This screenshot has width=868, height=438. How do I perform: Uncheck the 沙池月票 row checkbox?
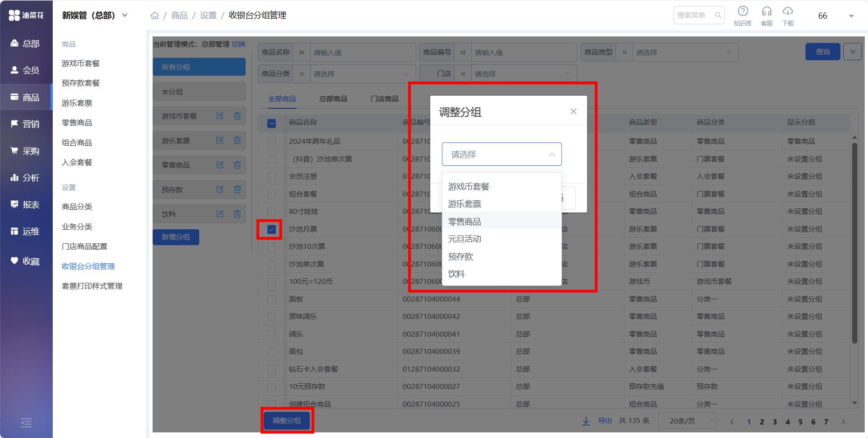pyautogui.click(x=272, y=229)
